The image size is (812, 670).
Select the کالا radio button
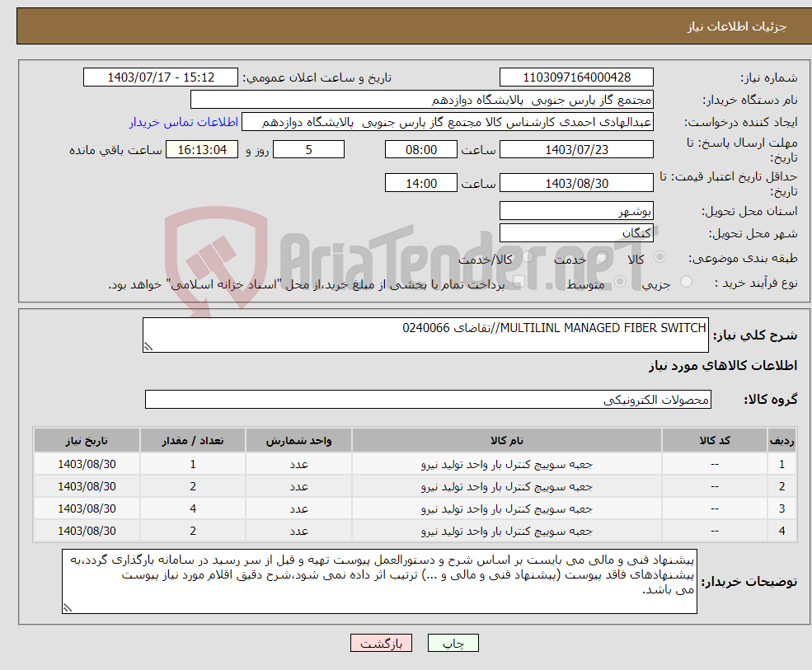[659, 256]
